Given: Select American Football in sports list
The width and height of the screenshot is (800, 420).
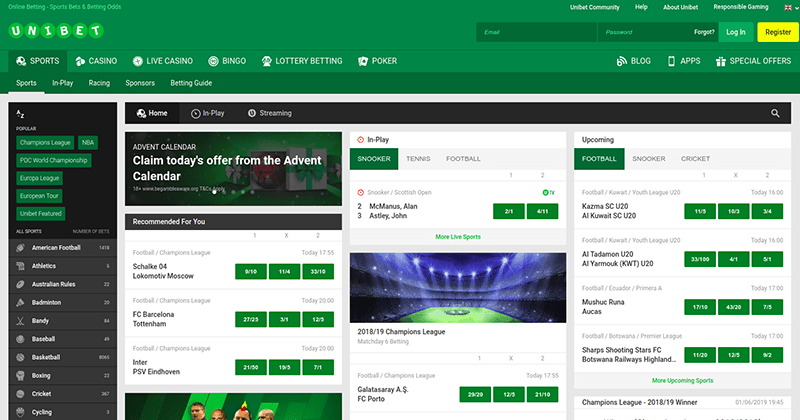Looking at the screenshot, I should [x=58, y=247].
